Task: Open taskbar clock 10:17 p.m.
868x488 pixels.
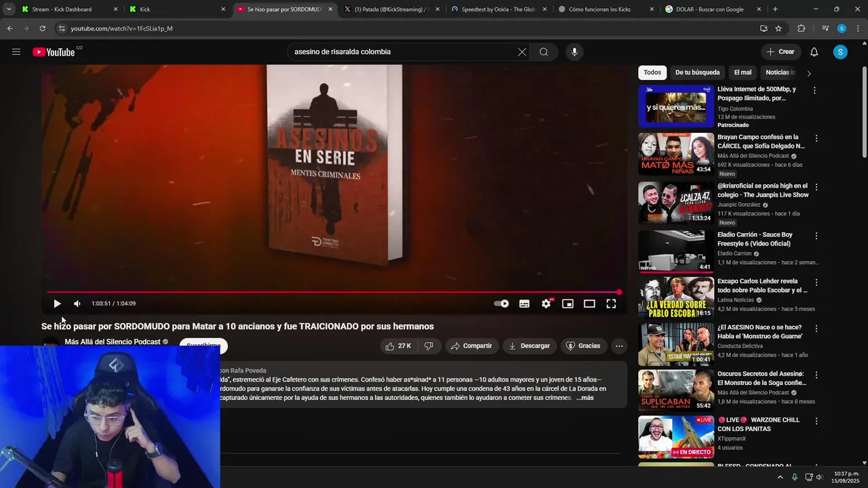Action: tap(846, 477)
